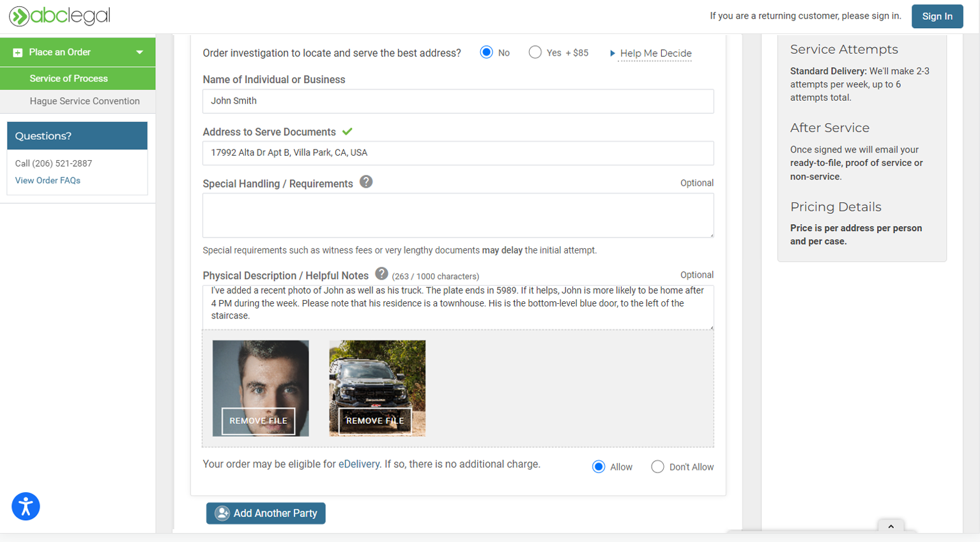Expand the Place an Order dropdown arrow
Image resolution: width=980 pixels, height=542 pixels.
pos(139,52)
